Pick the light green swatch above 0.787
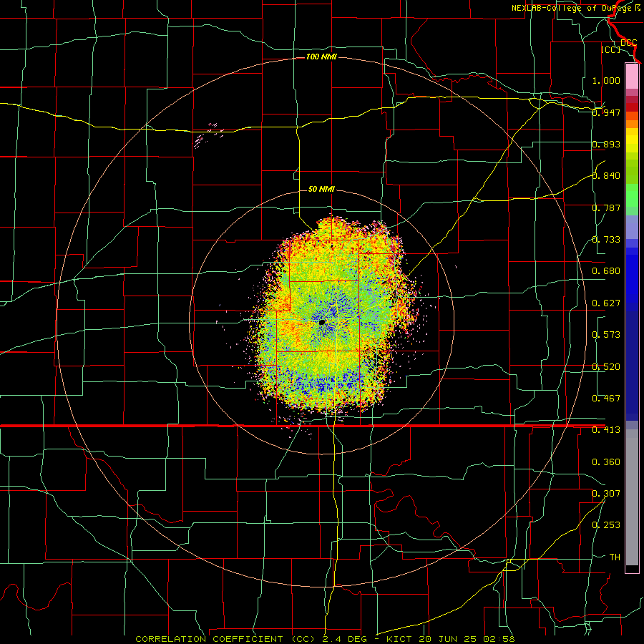This screenshot has width=644, height=644. (x=632, y=195)
